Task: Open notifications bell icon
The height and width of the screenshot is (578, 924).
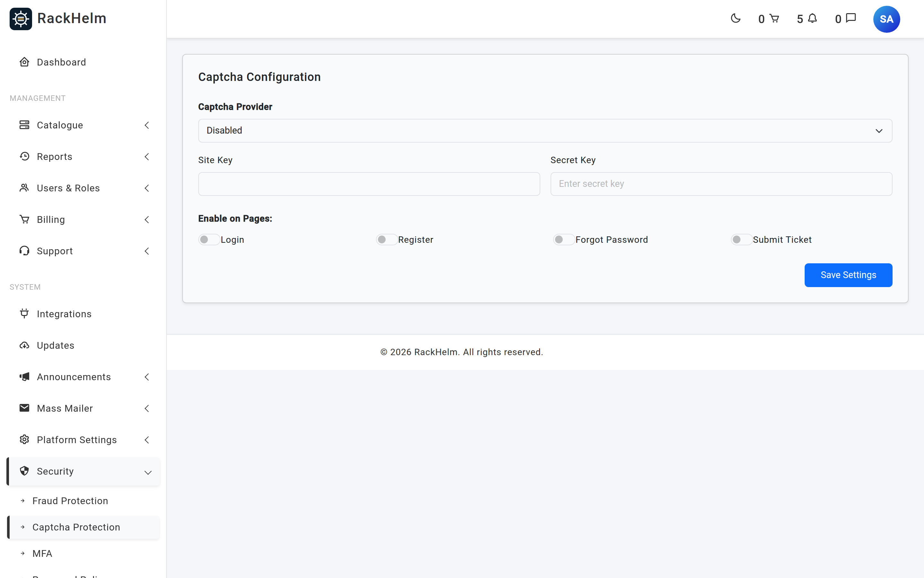Action: pos(812,18)
